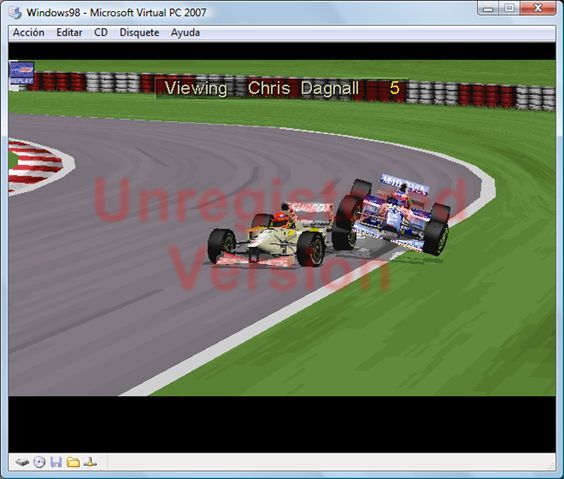Viewport: 564px width, 479px height.
Task: Click the yellow position number 5
Action: click(x=395, y=88)
